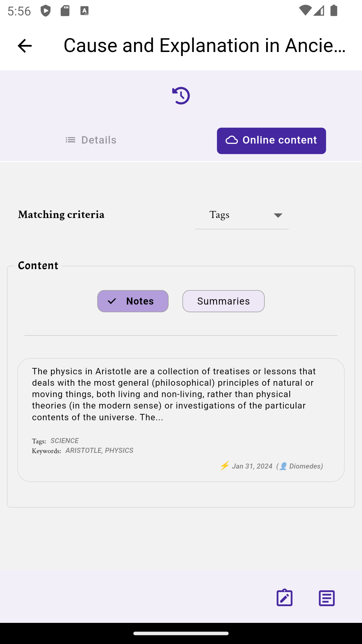362x644 pixels.
Task: Tap the back arrow icon
Action: click(24, 46)
